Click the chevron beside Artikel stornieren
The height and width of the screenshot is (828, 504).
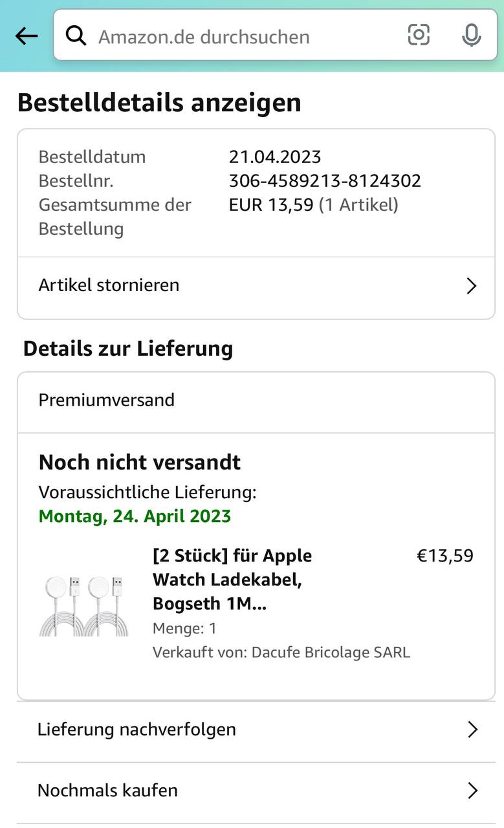(x=472, y=286)
